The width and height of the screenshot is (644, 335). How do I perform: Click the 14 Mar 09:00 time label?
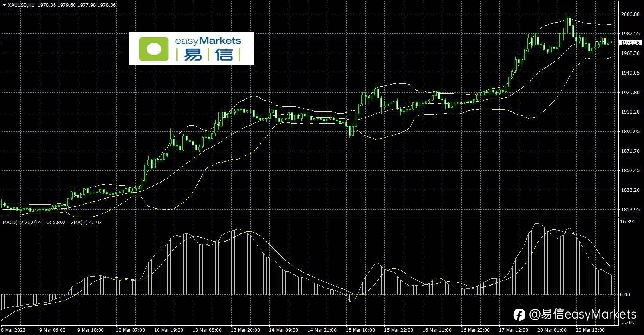[283, 330]
